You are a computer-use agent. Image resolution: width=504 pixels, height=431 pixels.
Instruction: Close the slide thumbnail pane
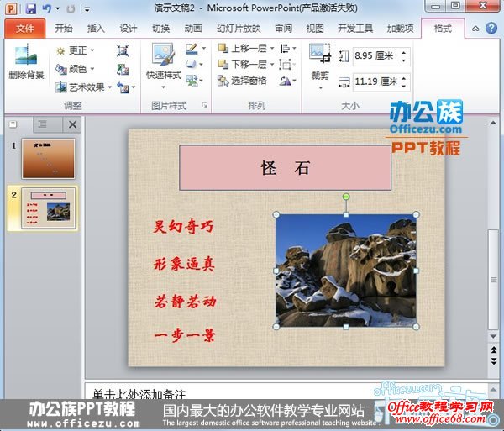tap(73, 125)
